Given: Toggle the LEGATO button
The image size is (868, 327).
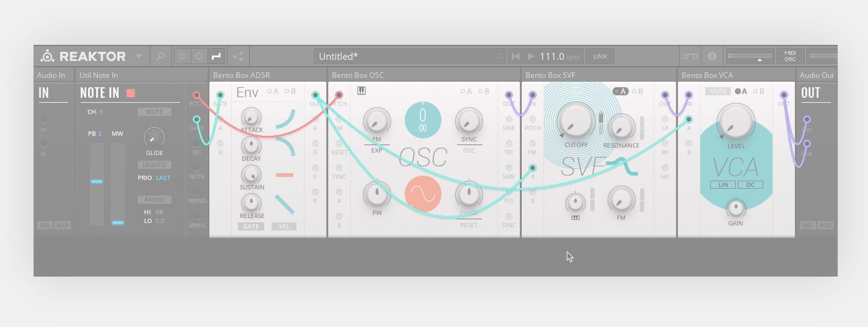Looking at the screenshot, I should (x=154, y=165).
